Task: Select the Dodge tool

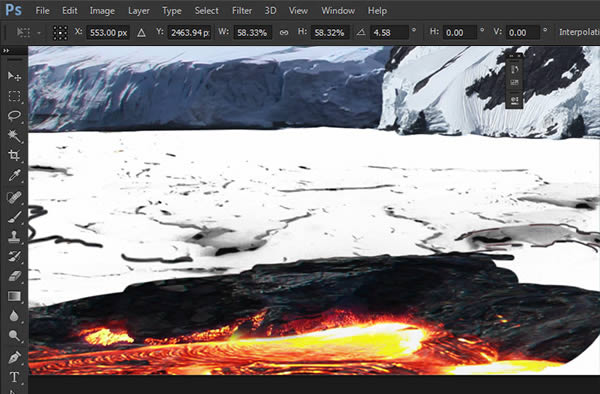Action: [14, 336]
